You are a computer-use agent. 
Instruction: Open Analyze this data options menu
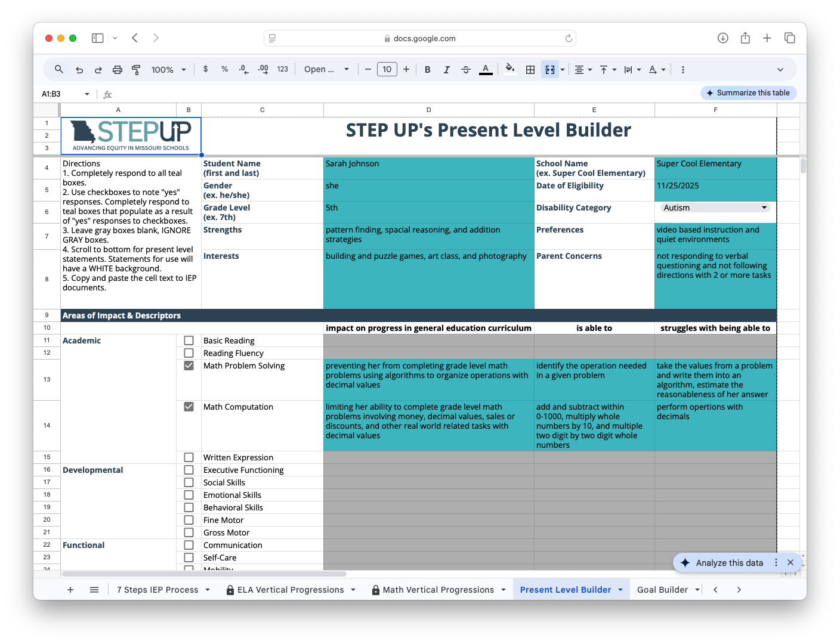[x=776, y=562]
